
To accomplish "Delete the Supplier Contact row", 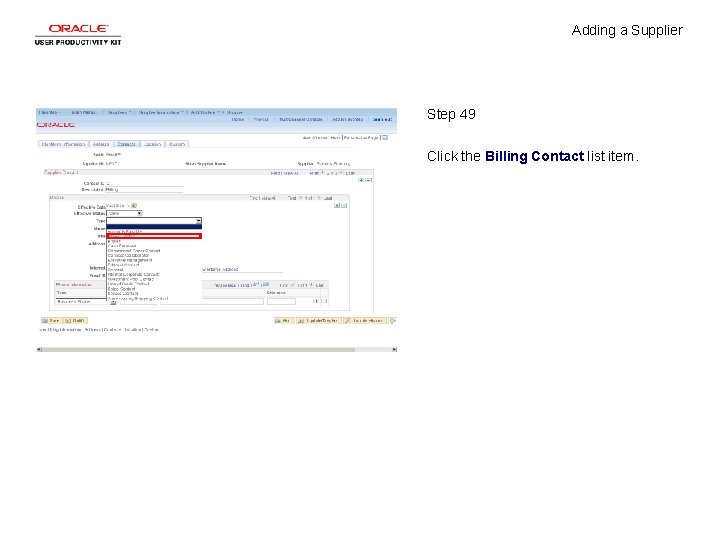I will pos(369,180).
